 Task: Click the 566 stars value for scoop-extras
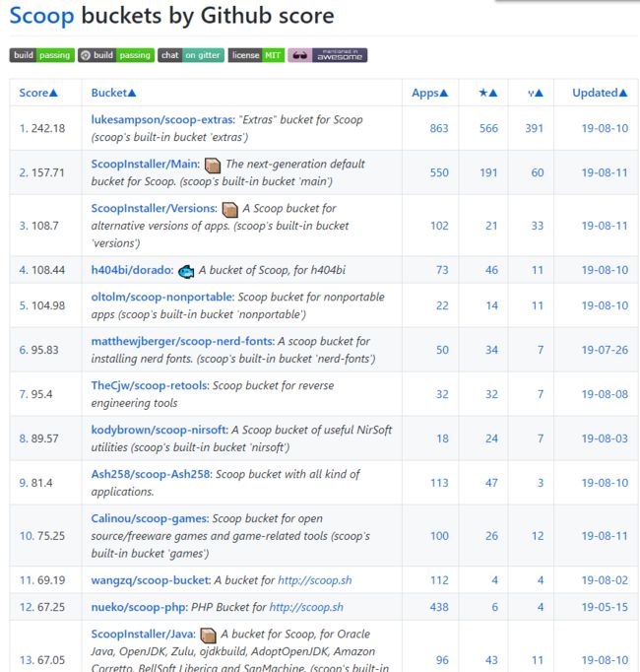point(488,128)
